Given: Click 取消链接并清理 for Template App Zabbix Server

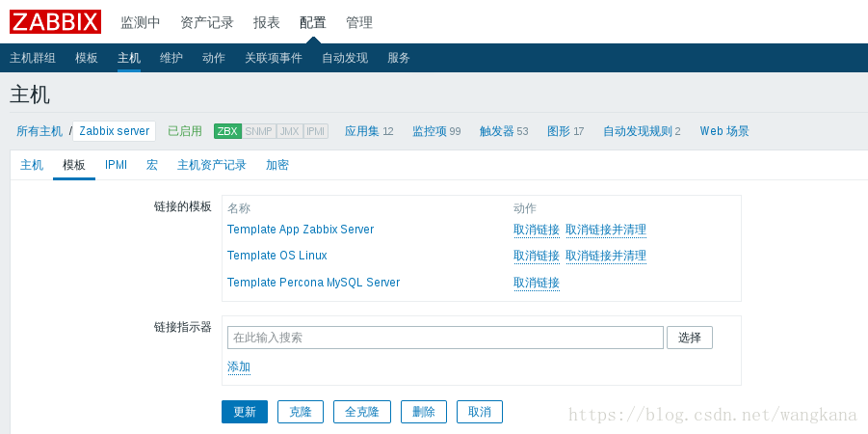Looking at the screenshot, I should tap(606, 230).
